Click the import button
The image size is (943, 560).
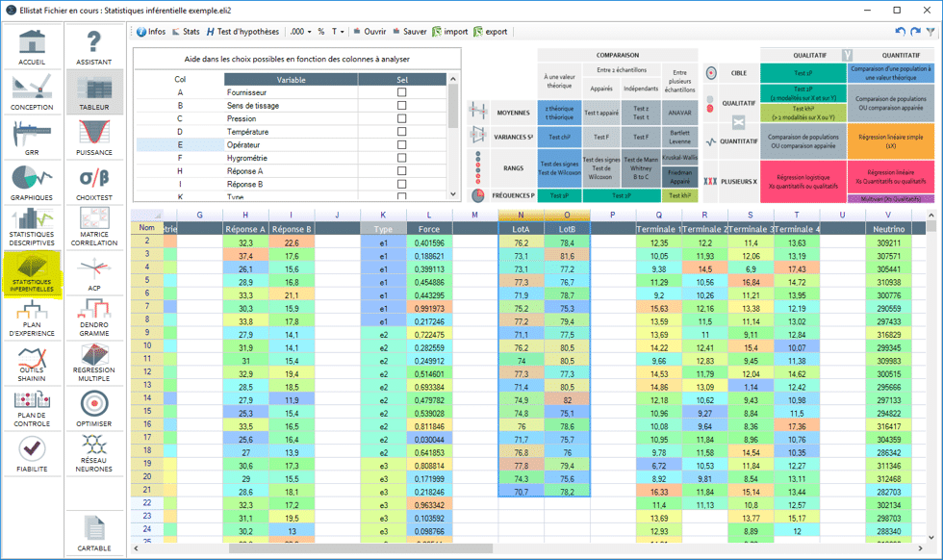(x=450, y=32)
